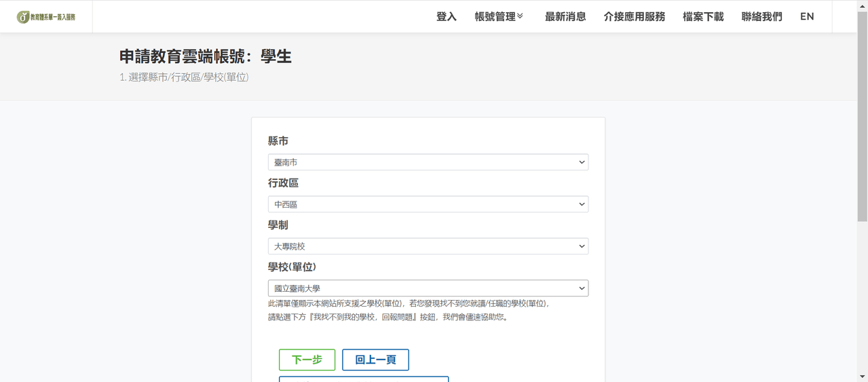
Task: Click the 學制 field label
Action: tap(278, 225)
